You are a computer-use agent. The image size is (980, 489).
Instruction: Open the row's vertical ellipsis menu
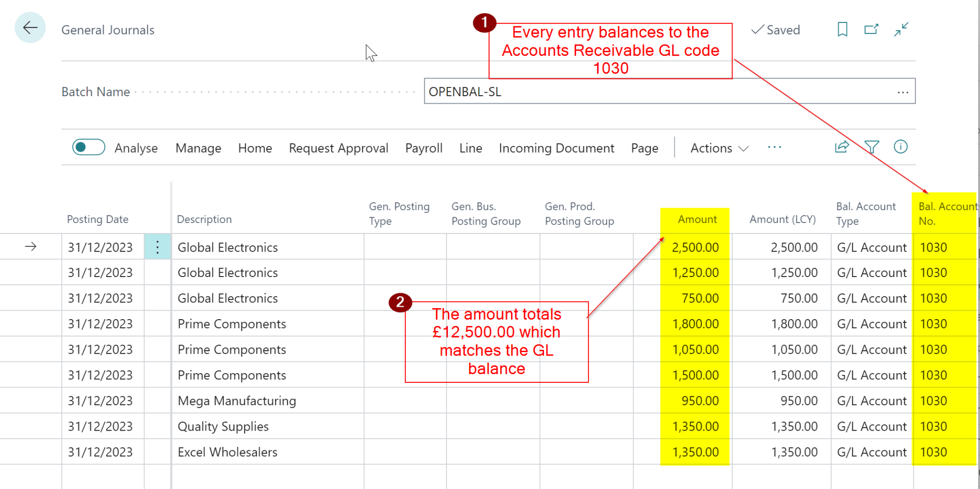(x=157, y=246)
